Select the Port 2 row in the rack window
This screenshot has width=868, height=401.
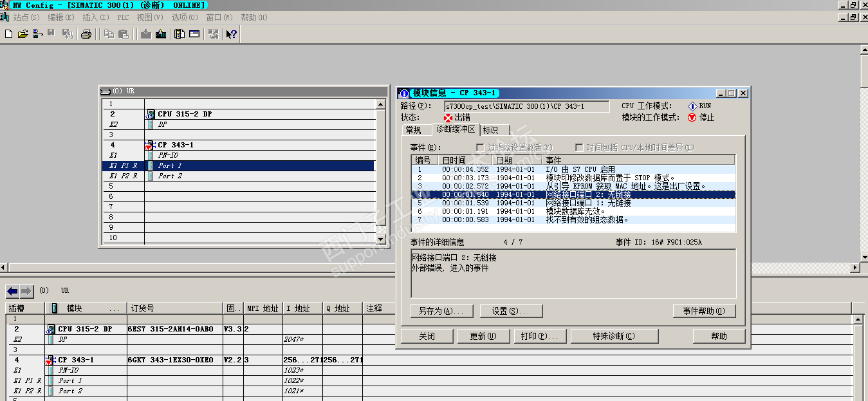pyautogui.click(x=238, y=176)
